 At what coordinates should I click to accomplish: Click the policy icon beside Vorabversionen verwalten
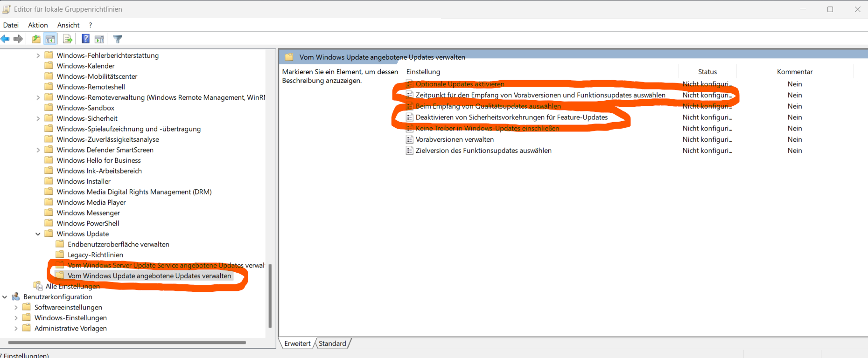click(x=409, y=139)
